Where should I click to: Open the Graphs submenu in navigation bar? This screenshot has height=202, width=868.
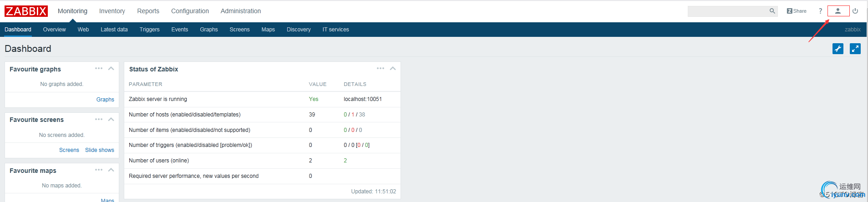click(x=209, y=30)
